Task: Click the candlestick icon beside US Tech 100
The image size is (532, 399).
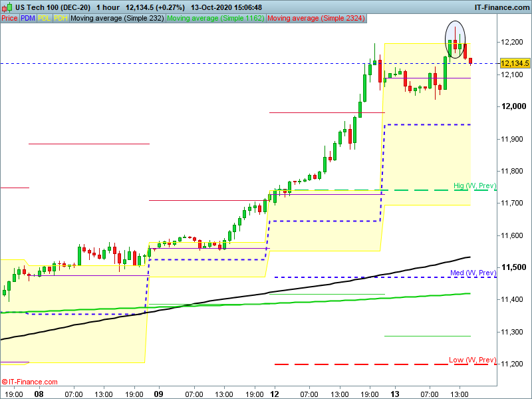Action: click(x=7, y=7)
